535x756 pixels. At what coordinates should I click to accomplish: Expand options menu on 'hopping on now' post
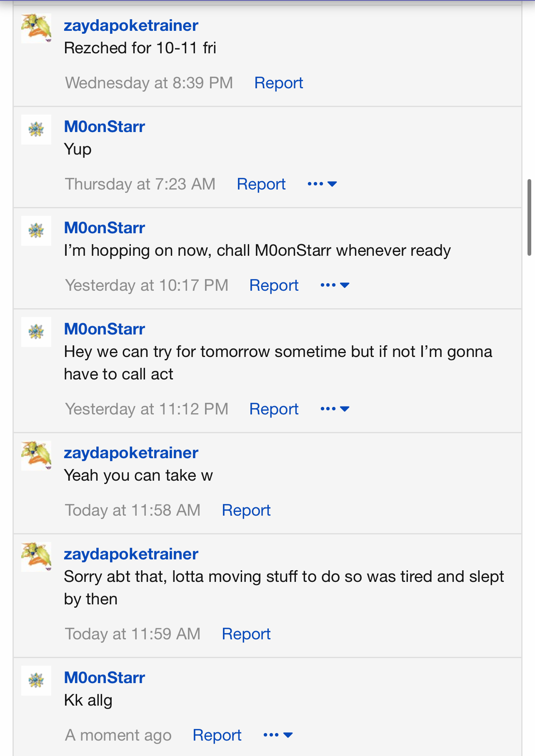point(335,285)
